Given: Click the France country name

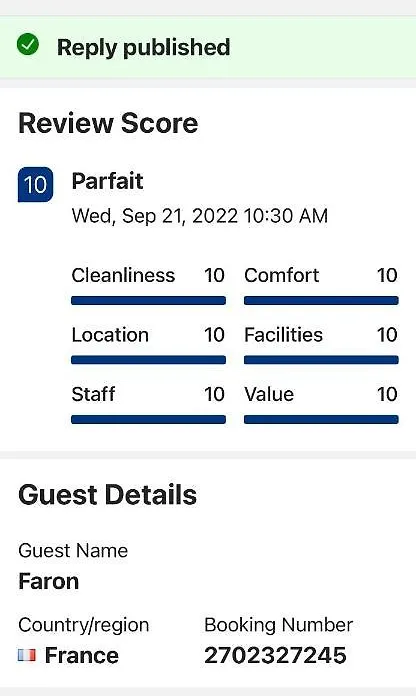Looking at the screenshot, I should pyautogui.click(x=82, y=655).
